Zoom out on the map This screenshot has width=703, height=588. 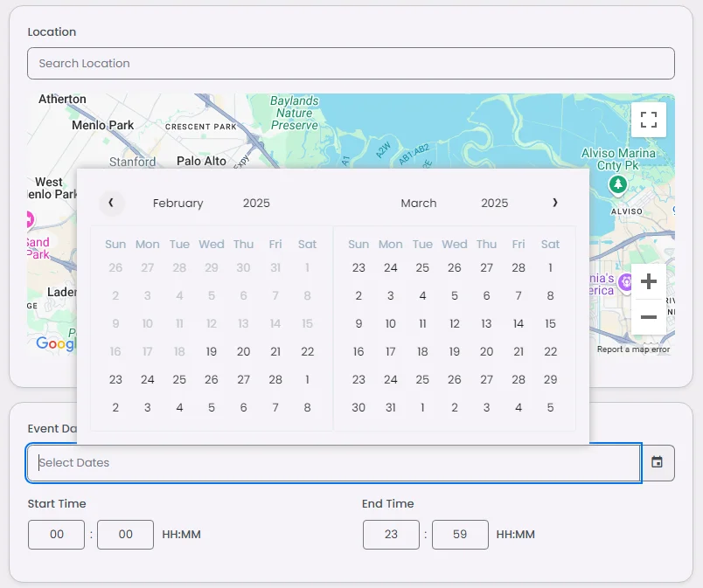[648, 316]
